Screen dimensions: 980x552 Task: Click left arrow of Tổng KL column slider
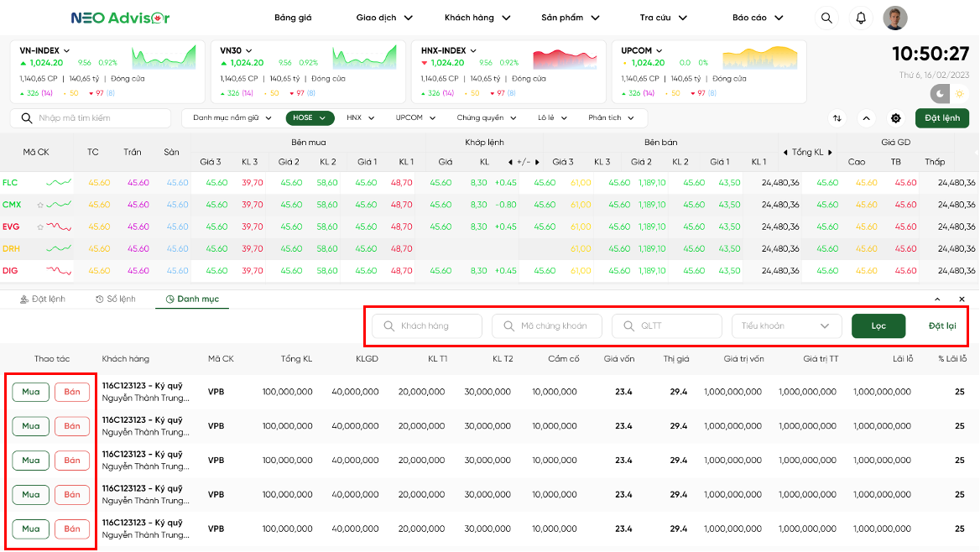pos(785,152)
